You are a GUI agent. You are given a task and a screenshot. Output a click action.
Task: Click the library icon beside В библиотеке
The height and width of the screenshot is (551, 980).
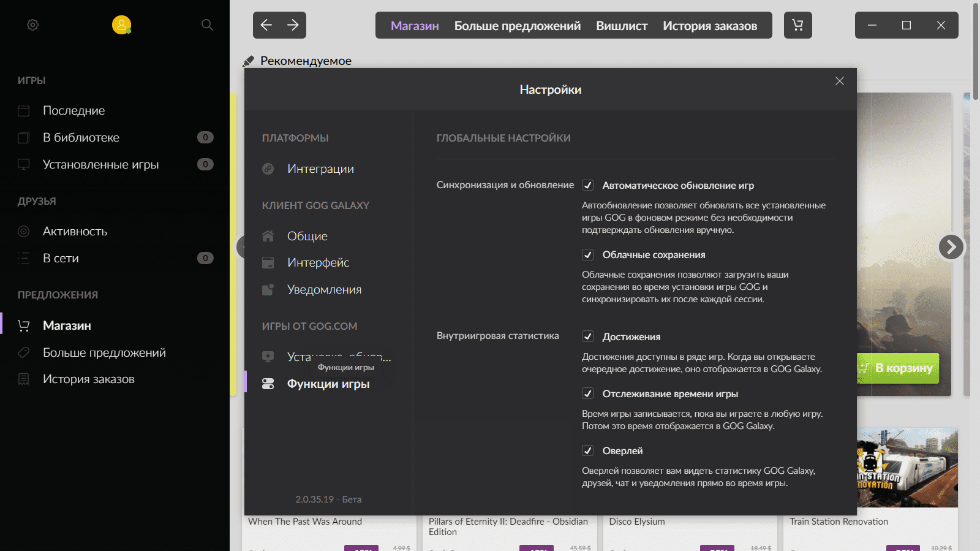click(x=24, y=138)
